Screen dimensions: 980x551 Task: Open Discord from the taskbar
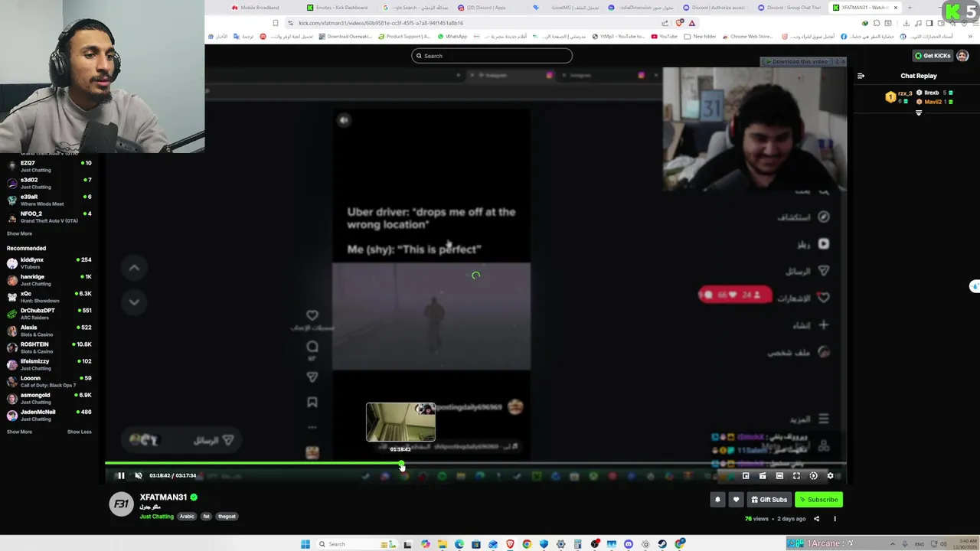pos(629,544)
